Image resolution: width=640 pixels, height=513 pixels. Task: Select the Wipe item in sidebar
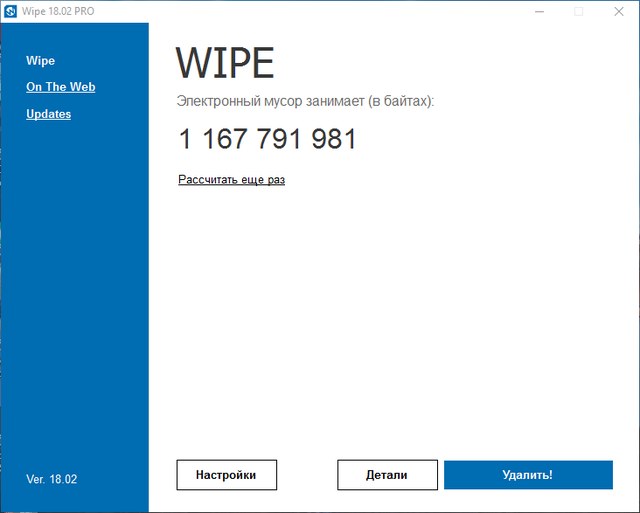[40, 61]
